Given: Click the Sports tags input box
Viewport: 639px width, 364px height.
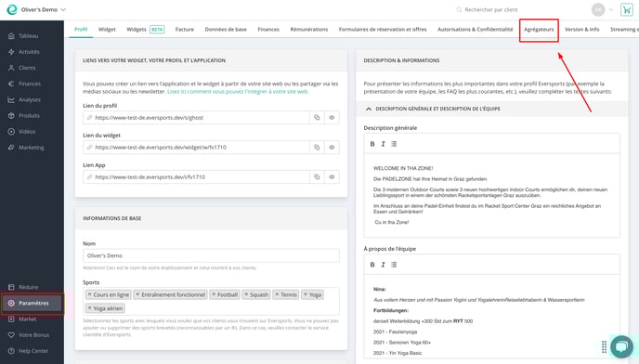Looking at the screenshot, I should [x=211, y=301].
